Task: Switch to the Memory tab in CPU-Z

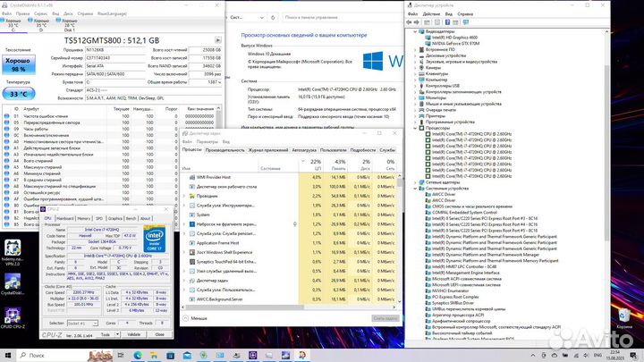Action: 84,218
